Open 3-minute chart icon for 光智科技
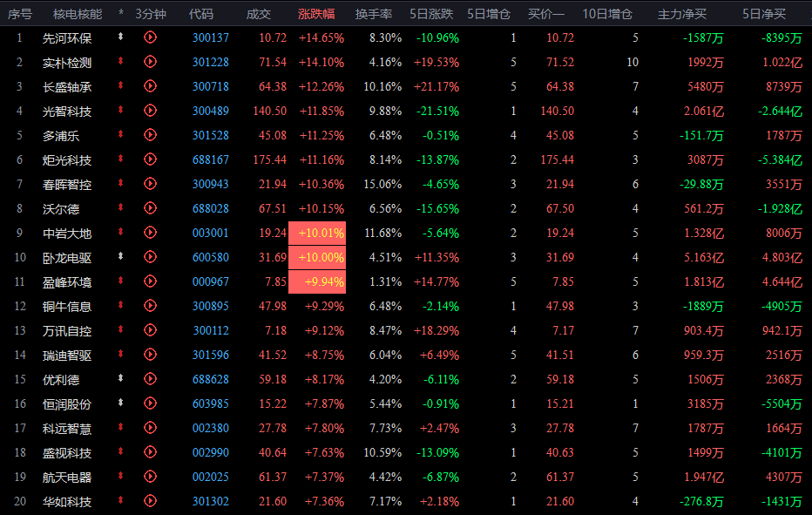Image resolution: width=812 pixels, height=515 pixels. point(150,111)
